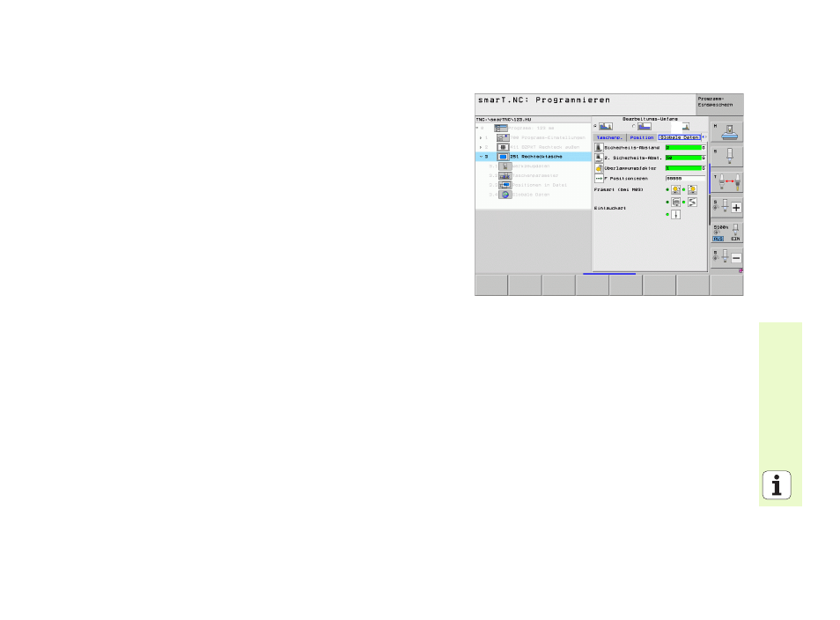Viewport: 840px width, 620px height.
Task: Click the Werkzeugdaten tool icon in tree
Action: [505, 166]
